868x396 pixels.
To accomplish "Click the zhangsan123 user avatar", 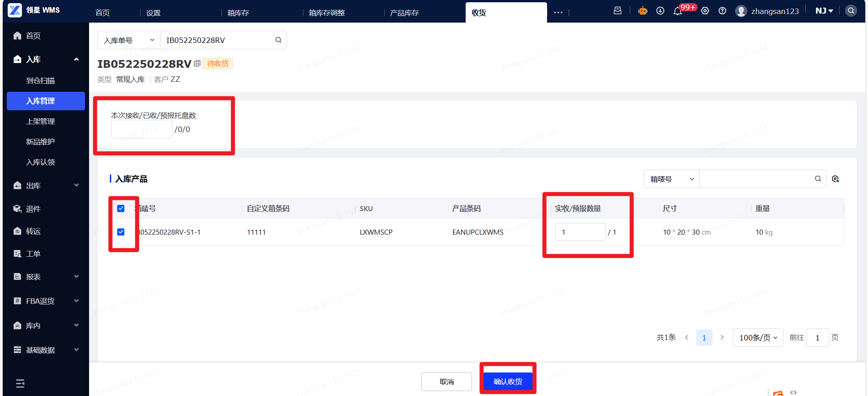I will click(x=741, y=11).
